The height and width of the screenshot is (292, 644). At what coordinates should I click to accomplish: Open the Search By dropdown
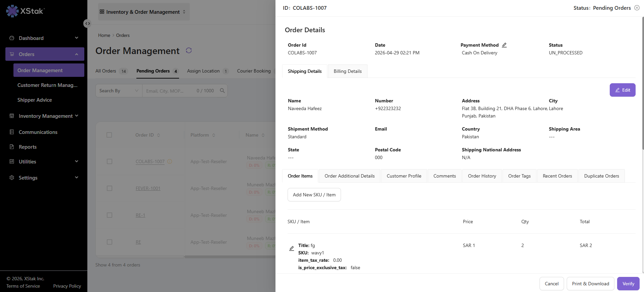point(119,91)
